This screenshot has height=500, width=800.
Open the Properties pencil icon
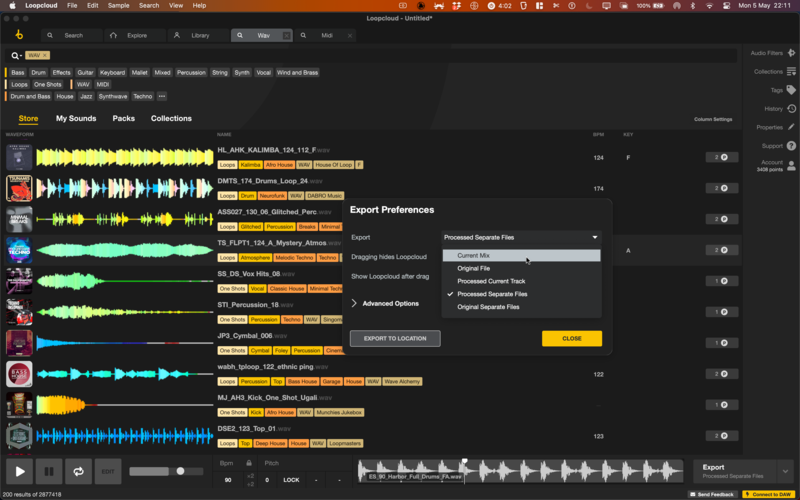tap(791, 127)
